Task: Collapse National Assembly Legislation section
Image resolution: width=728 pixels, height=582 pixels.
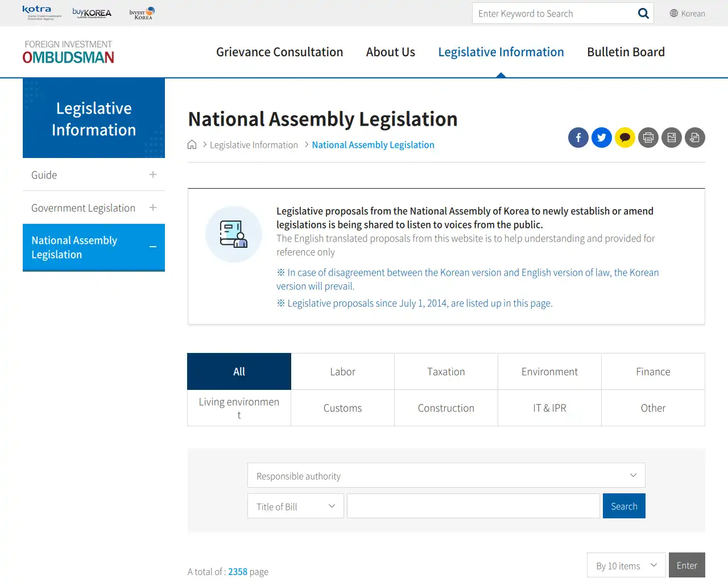Action: point(152,247)
